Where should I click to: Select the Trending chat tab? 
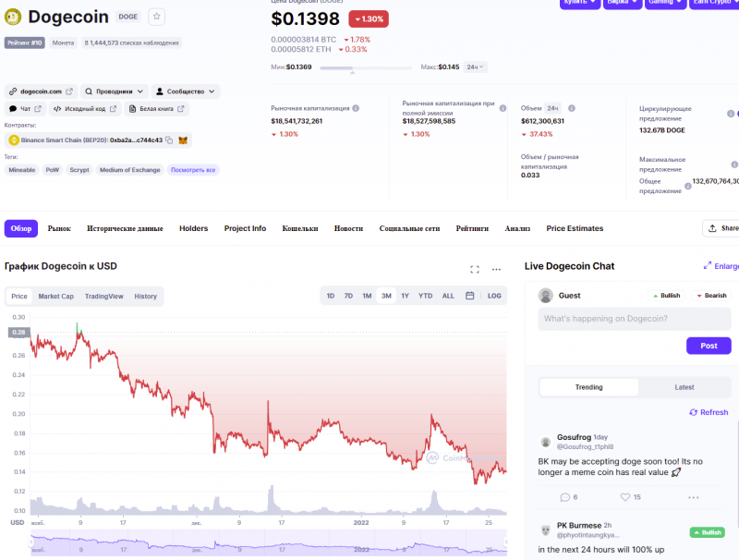click(588, 387)
